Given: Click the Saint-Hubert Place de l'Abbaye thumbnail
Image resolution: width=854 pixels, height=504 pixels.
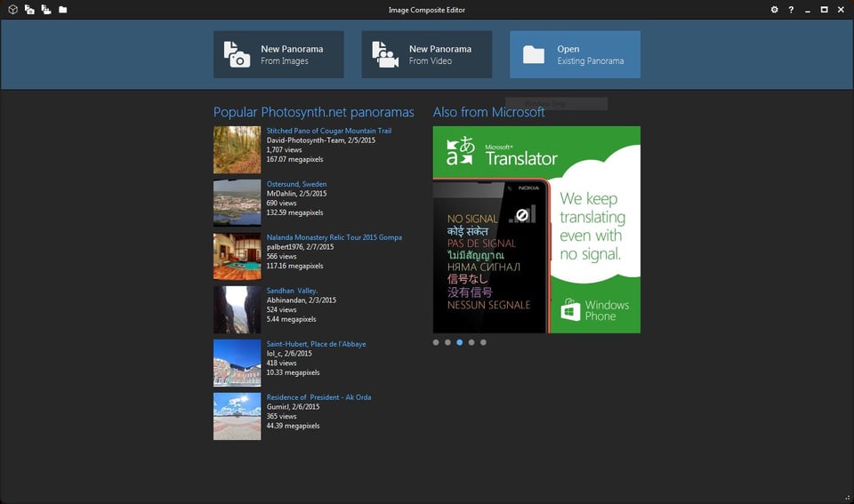Looking at the screenshot, I should tap(237, 363).
